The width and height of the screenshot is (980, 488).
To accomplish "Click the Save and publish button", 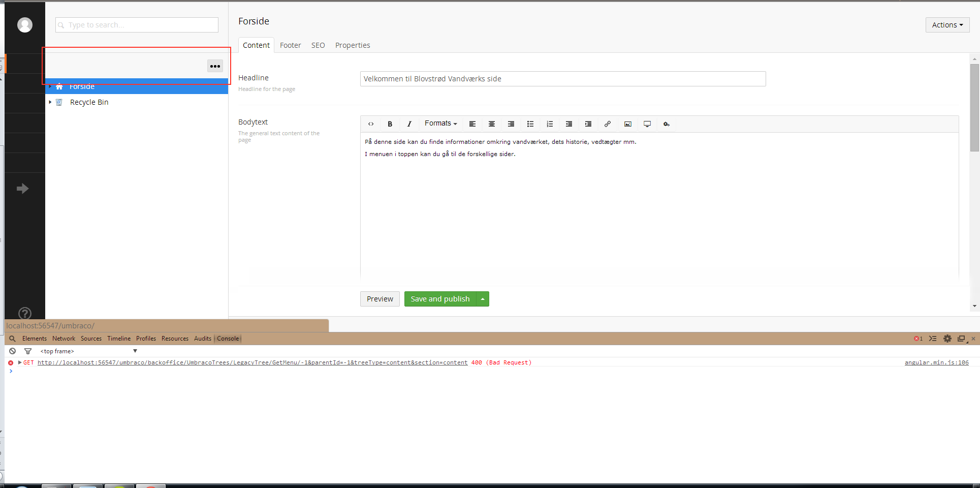I will point(440,299).
